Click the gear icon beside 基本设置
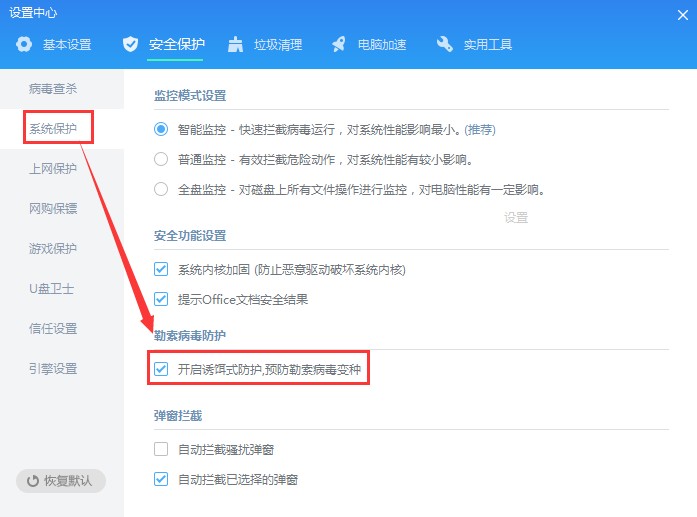 coord(24,44)
